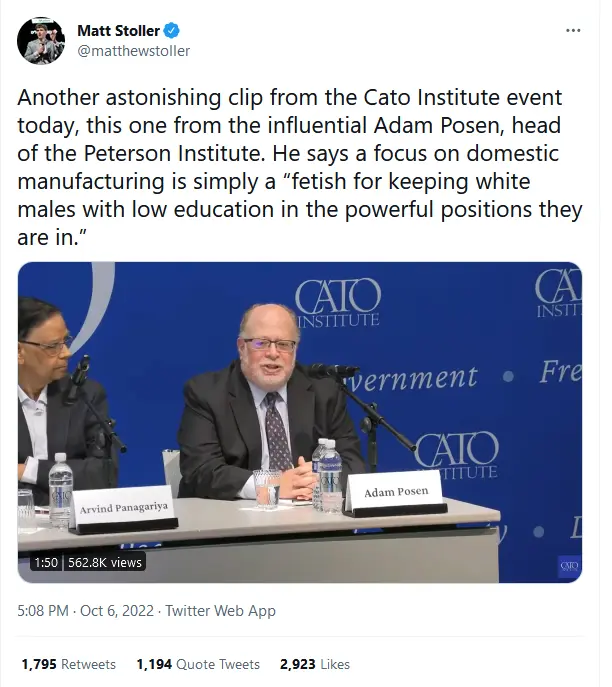The image size is (612, 687).
Task: Click the large Cato Institute logo in video
Action: (338, 302)
